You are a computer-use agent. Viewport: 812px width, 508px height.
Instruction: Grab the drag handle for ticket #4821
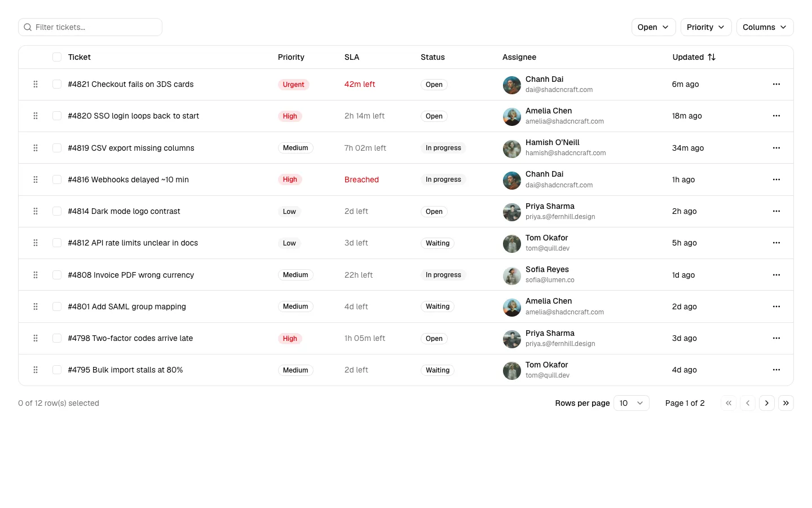point(36,84)
